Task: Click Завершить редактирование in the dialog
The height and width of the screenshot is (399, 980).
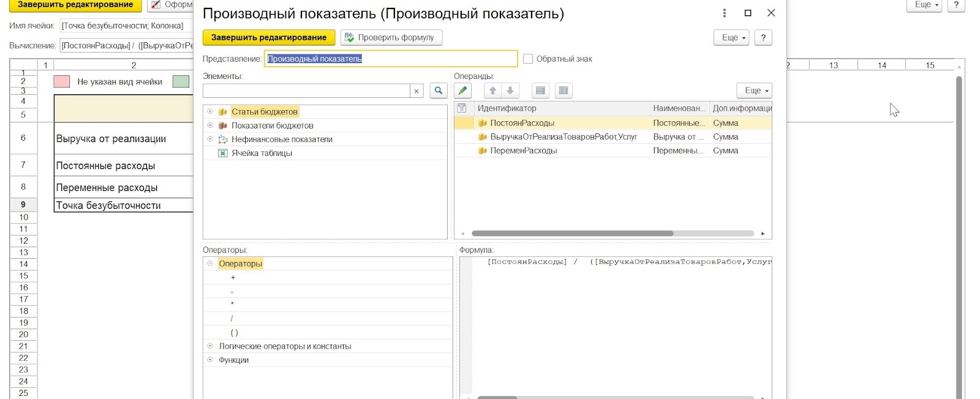Action: [269, 37]
